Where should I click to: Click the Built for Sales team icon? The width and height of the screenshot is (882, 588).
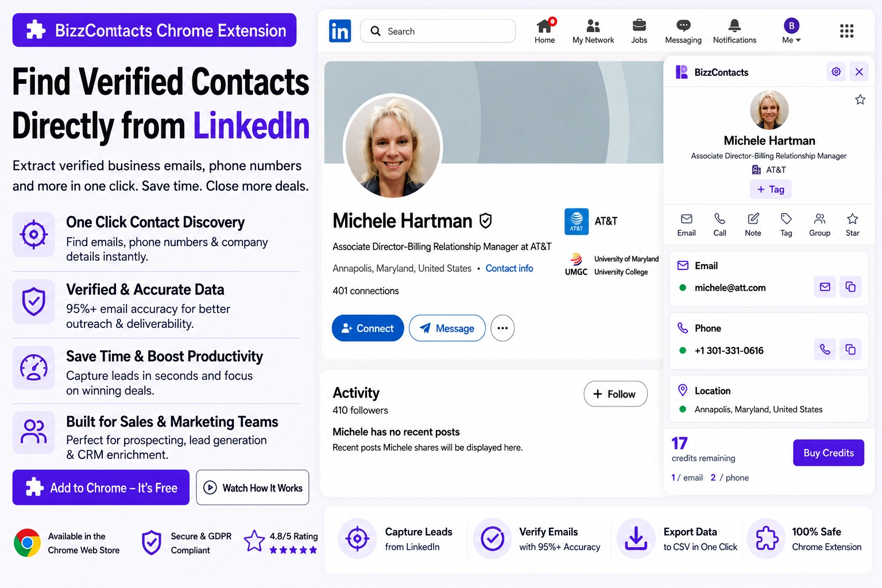(34, 432)
